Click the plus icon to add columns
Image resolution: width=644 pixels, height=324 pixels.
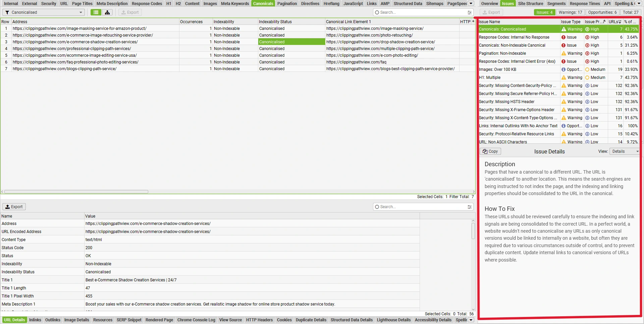pyautogui.click(x=473, y=21)
